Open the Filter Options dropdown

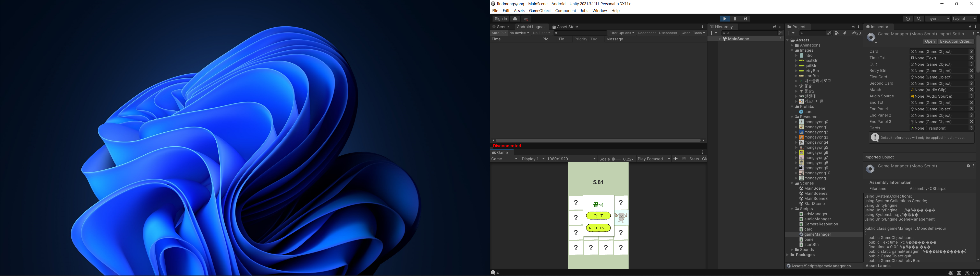(x=622, y=33)
